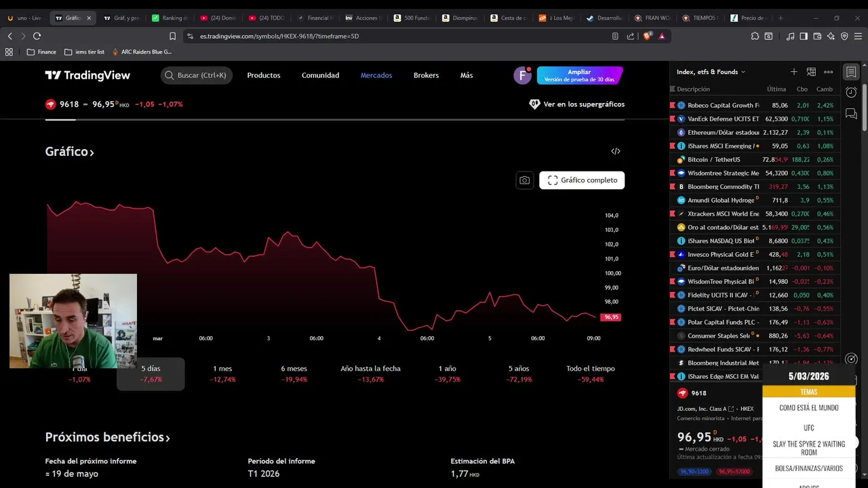Click the TradingView logo

tap(87, 75)
